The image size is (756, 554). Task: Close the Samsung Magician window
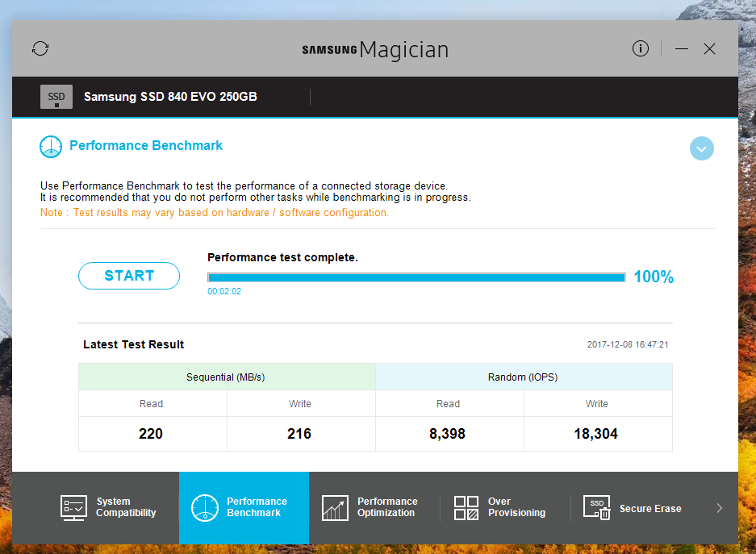point(709,48)
